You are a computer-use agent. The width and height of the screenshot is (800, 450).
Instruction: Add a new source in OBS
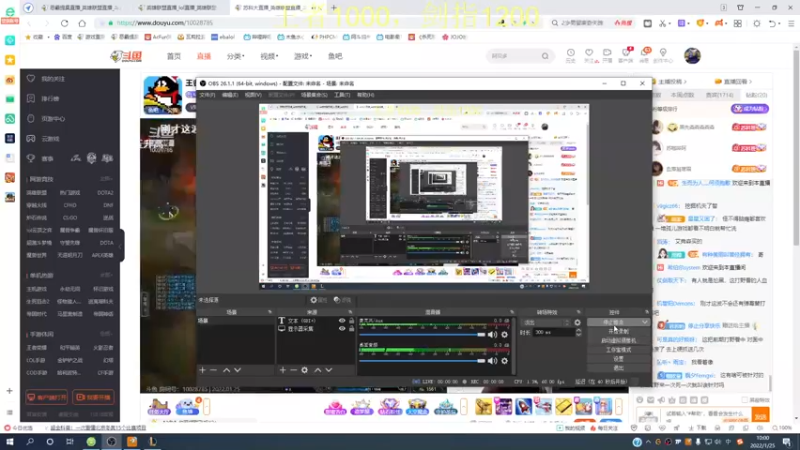[x=283, y=370]
